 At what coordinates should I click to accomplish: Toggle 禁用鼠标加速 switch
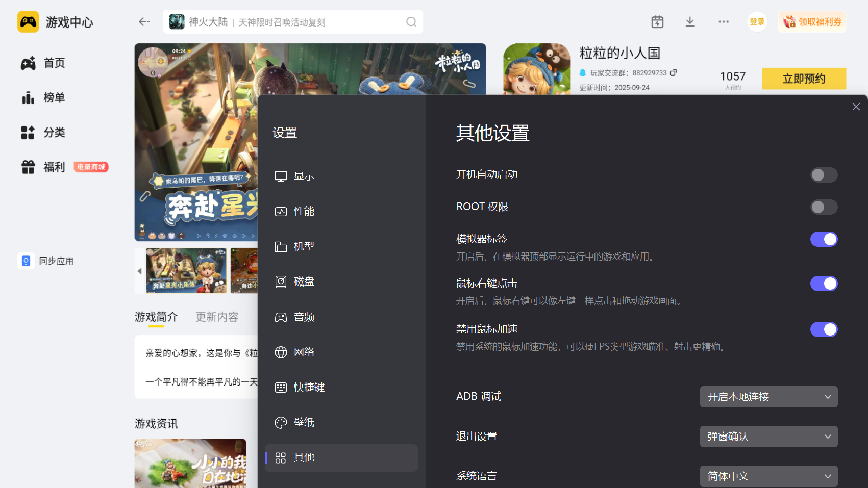click(x=824, y=329)
